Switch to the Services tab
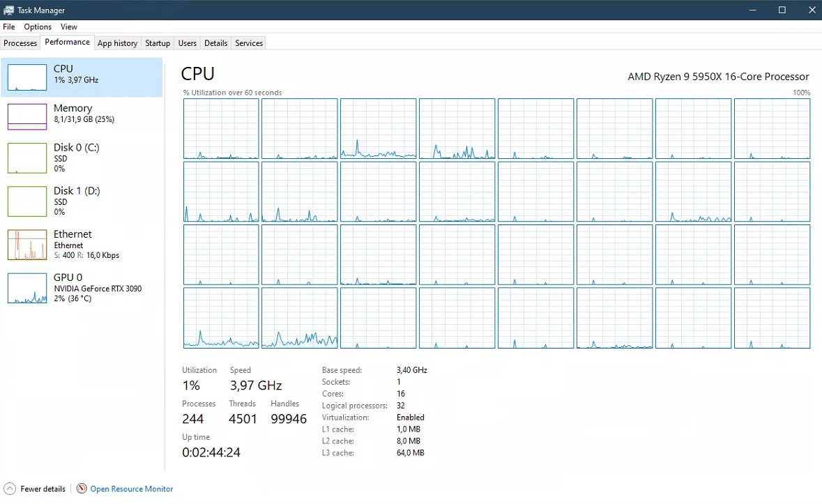The image size is (822, 504). point(249,43)
